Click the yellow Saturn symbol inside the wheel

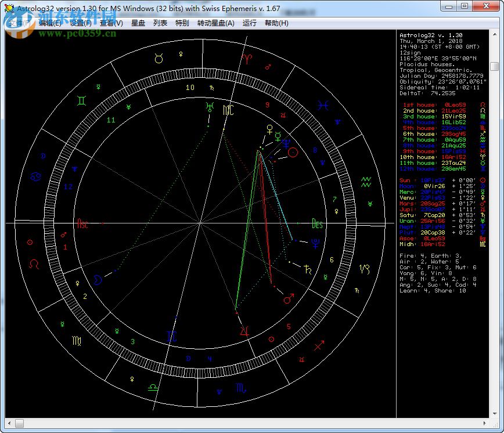(x=307, y=269)
